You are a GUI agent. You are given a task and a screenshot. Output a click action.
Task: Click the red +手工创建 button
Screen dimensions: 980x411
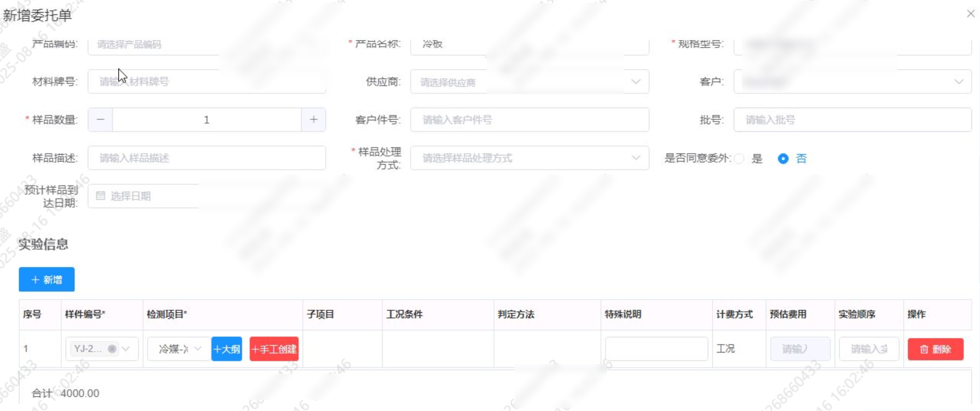coord(274,349)
